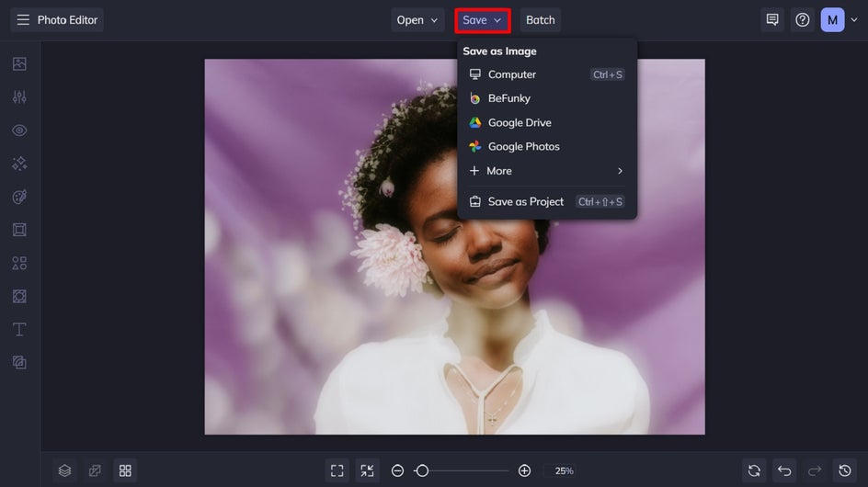Open the Frames panel
Image resolution: width=868 pixels, height=487 pixels.
pos(19,230)
